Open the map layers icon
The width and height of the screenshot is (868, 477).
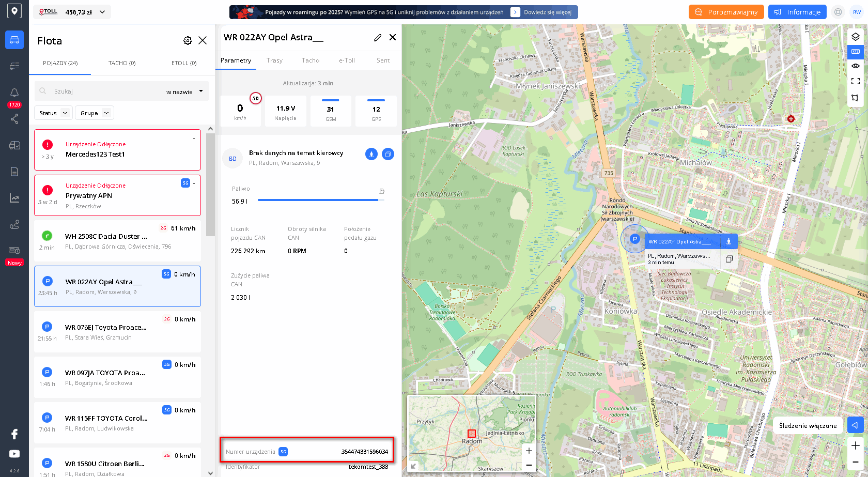[x=855, y=37]
